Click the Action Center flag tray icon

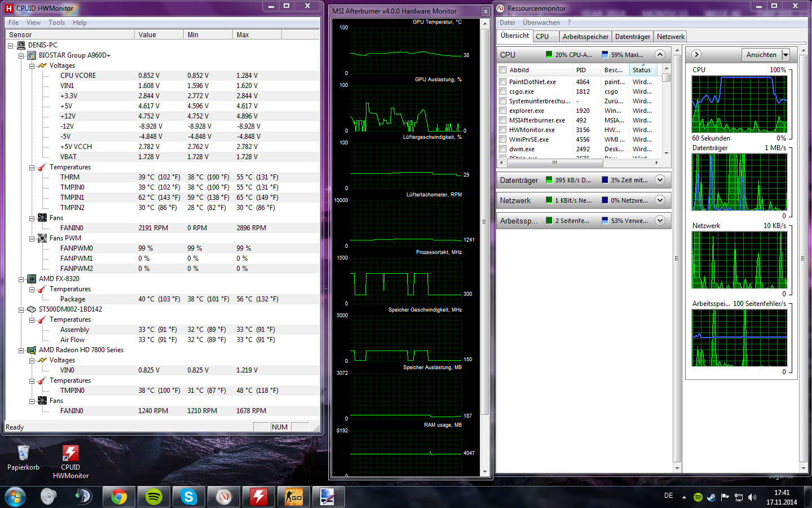(725, 497)
